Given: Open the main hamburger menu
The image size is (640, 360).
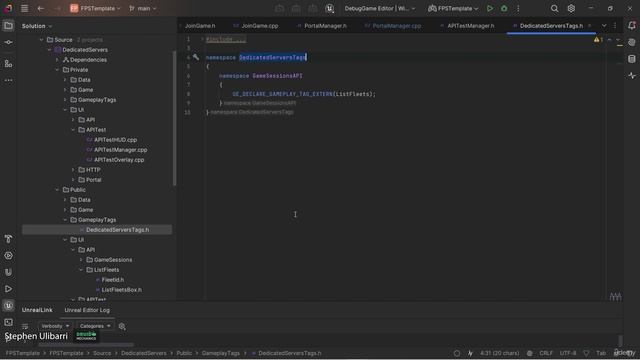Looking at the screenshot, I should tap(24, 8).
